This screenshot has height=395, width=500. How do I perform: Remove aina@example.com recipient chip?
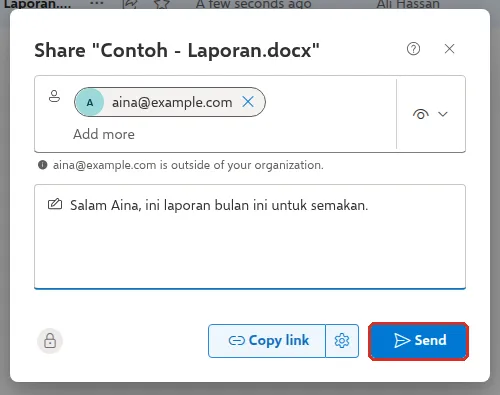(x=248, y=102)
